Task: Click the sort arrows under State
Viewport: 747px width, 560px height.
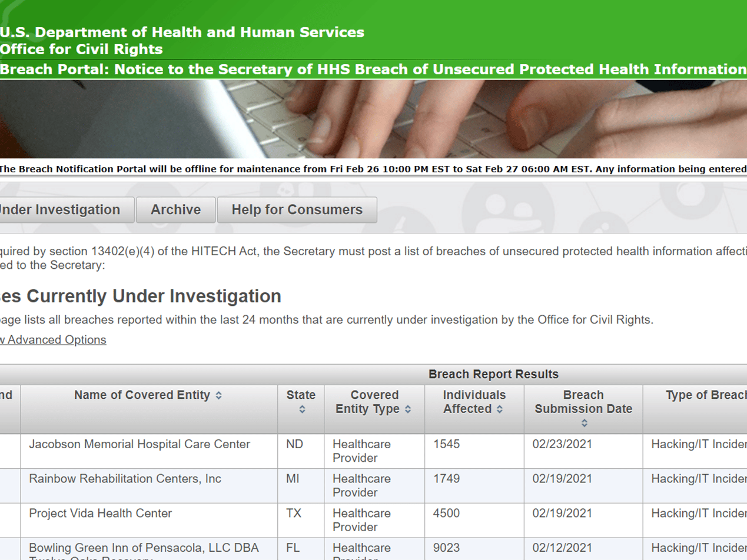Action: point(301,409)
